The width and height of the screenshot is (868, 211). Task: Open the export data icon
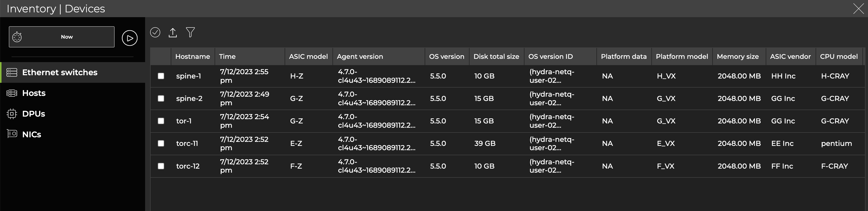point(173,32)
